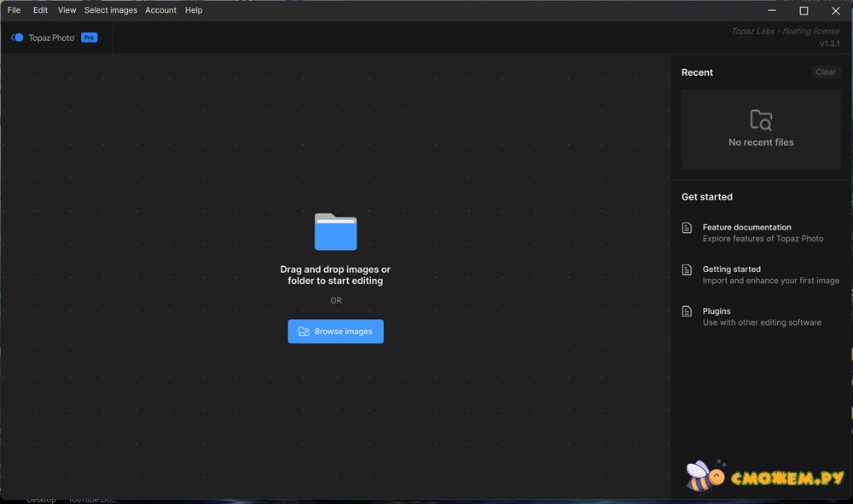Open the Edit menu
Viewport: 853px width, 504px height.
[x=40, y=10]
